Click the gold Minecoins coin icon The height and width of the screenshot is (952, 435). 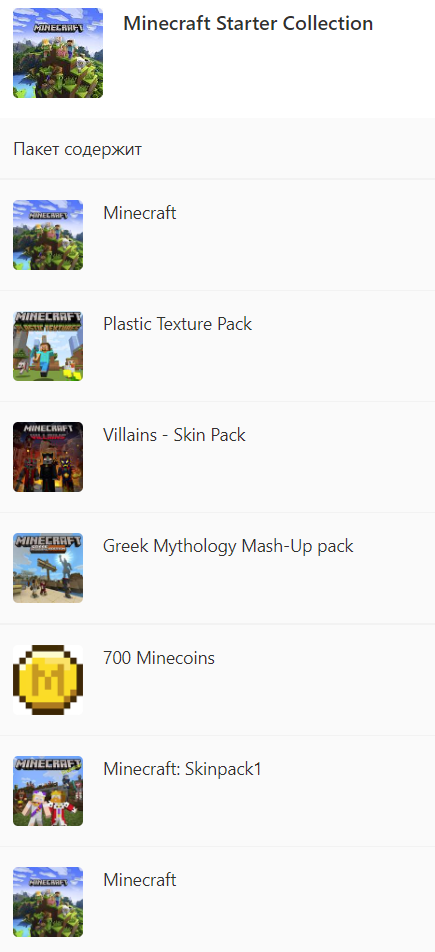[48, 679]
